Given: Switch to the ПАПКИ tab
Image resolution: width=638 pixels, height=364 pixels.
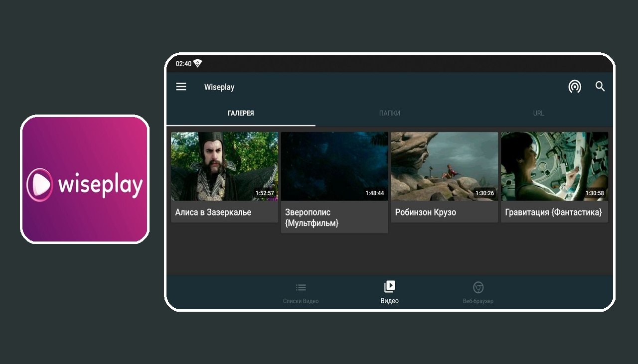Looking at the screenshot, I should click(390, 113).
